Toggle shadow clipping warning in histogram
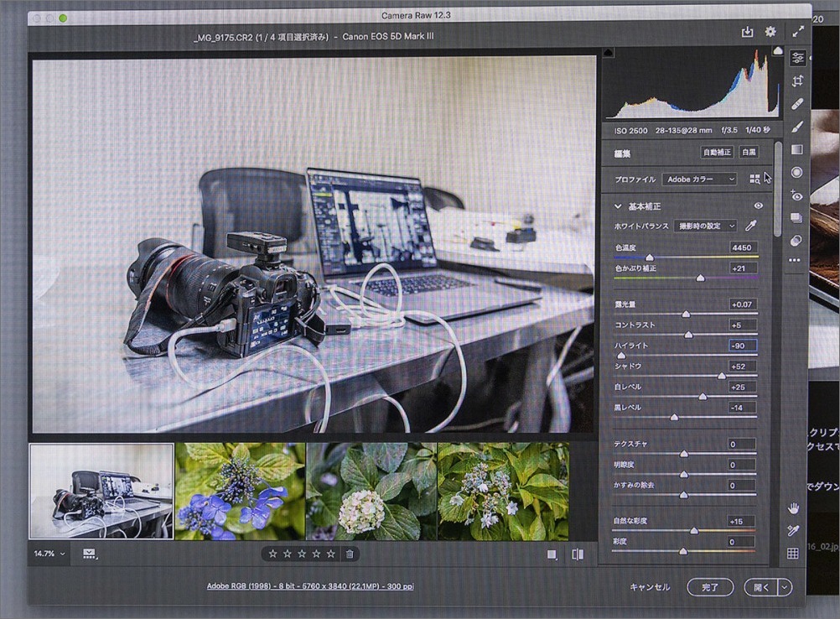Viewport: 840px width, 619px height. [608, 53]
